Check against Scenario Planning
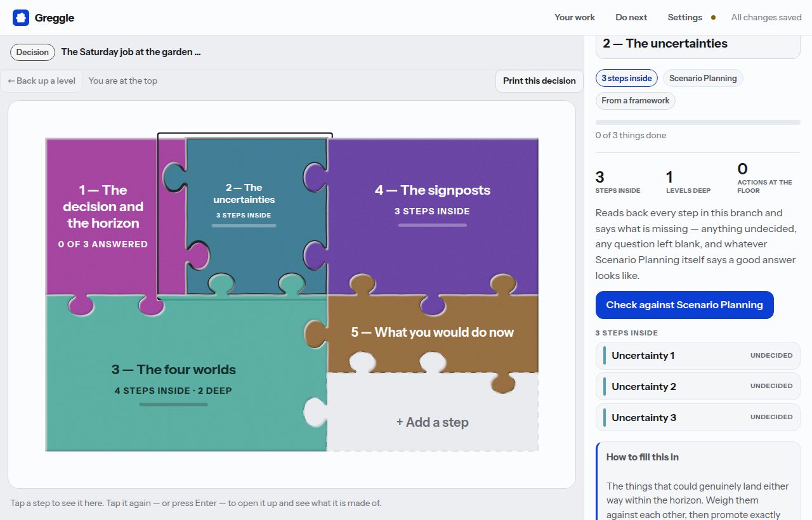 [684, 305]
